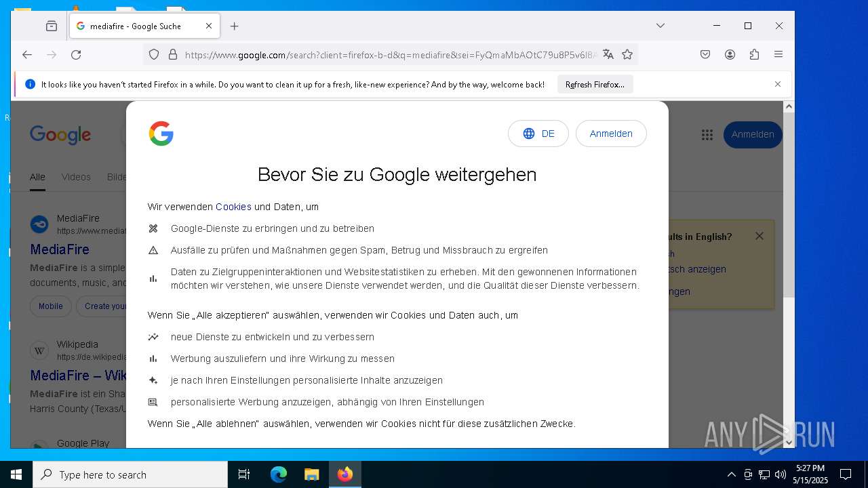
Task: Open the MediaFire search result title
Action: (x=60, y=249)
